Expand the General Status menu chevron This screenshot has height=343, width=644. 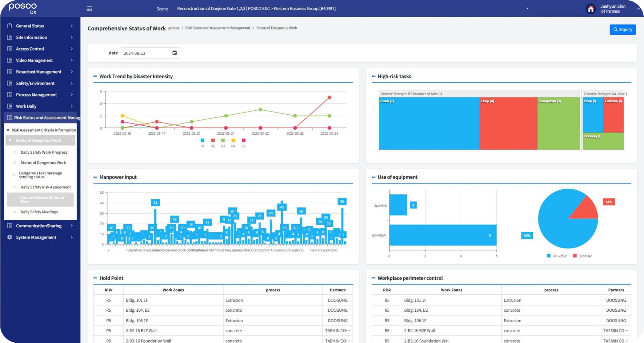(x=72, y=26)
